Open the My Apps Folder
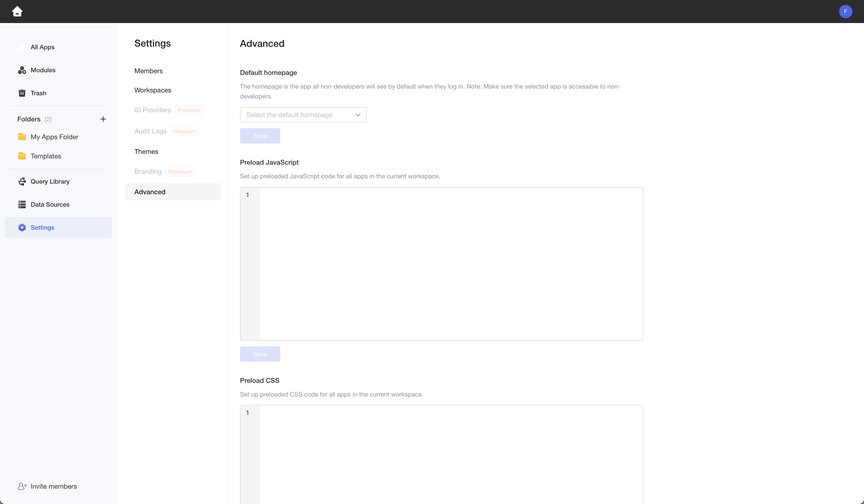864x504 pixels. 54,137
